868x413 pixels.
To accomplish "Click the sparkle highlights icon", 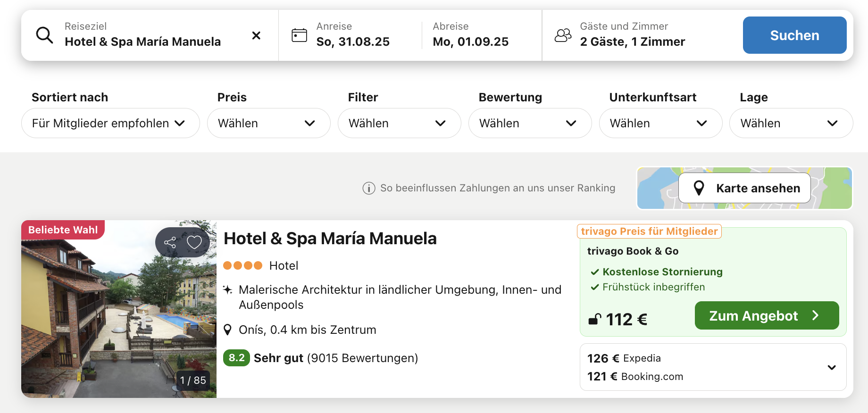I will tap(227, 289).
